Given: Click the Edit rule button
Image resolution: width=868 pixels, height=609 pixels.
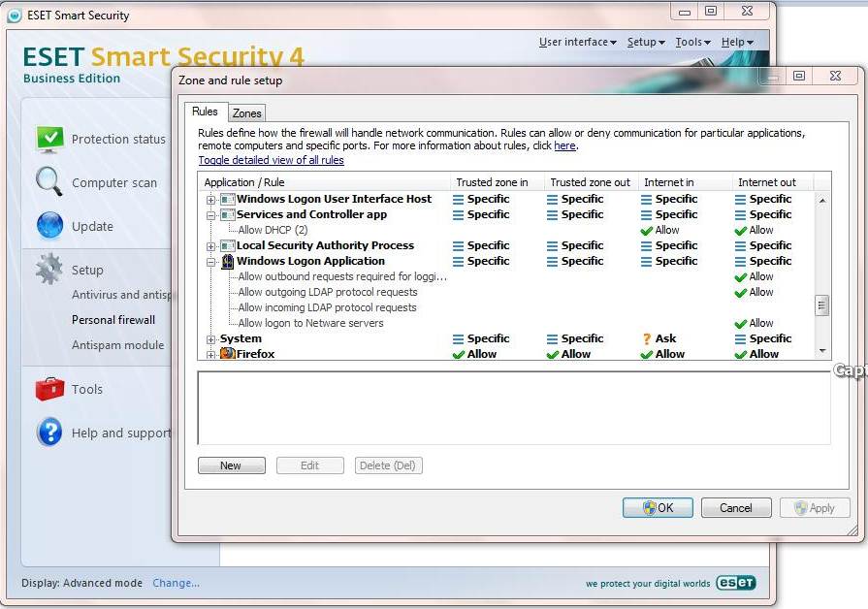Looking at the screenshot, I should coord(310,465).
